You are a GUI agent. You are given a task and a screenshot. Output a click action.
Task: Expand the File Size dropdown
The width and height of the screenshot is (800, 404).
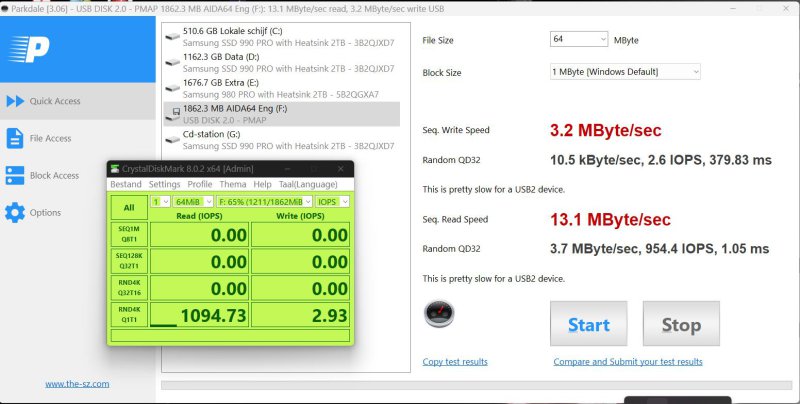click(x=578, y=39)
